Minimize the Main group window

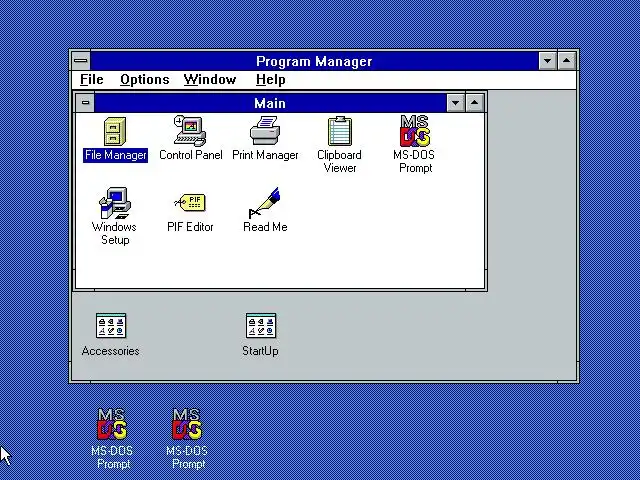pos(456,103)
